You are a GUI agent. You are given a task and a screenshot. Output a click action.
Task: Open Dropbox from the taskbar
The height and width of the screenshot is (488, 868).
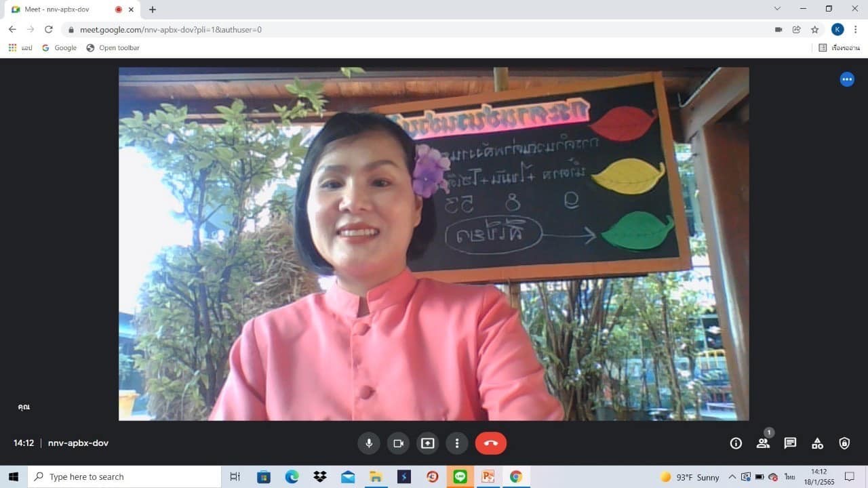pos(320,476)
